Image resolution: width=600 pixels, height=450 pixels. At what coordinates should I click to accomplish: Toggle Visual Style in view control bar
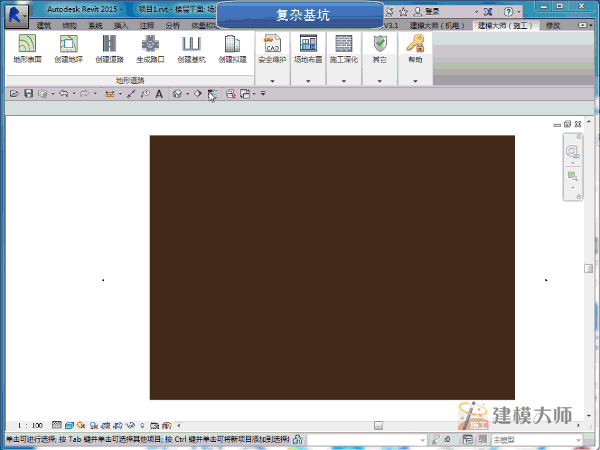(x=69, y=425)
